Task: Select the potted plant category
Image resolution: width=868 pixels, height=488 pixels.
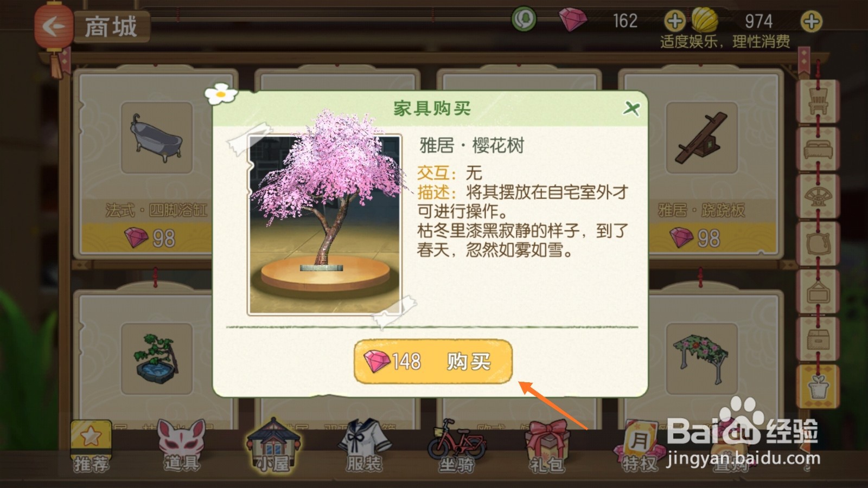Action: (x=818, y=386)
